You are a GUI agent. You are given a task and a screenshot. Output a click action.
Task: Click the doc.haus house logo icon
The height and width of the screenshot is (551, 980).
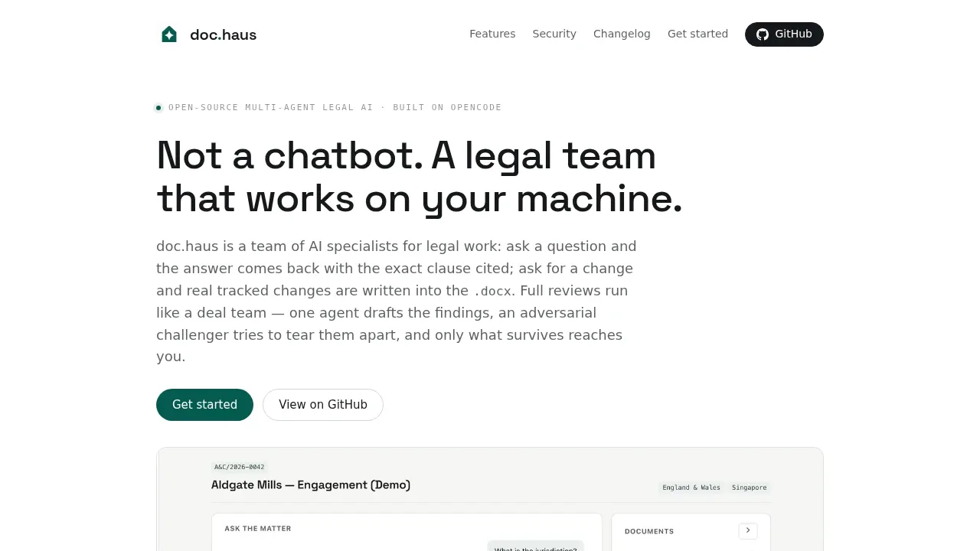(169, 34)
